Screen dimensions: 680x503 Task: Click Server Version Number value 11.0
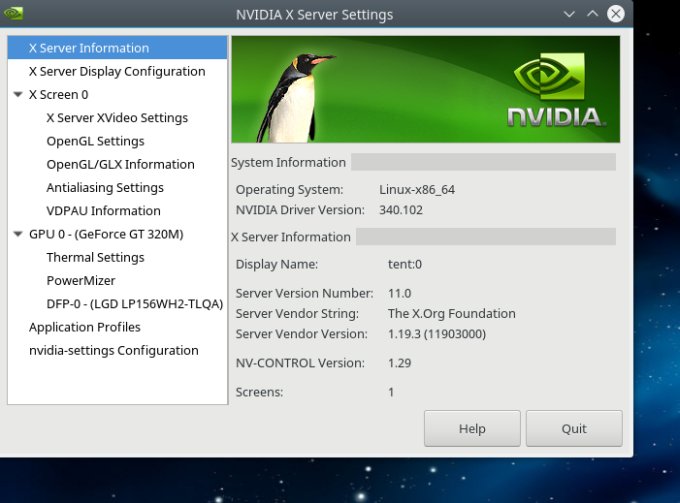pos(399,293)
